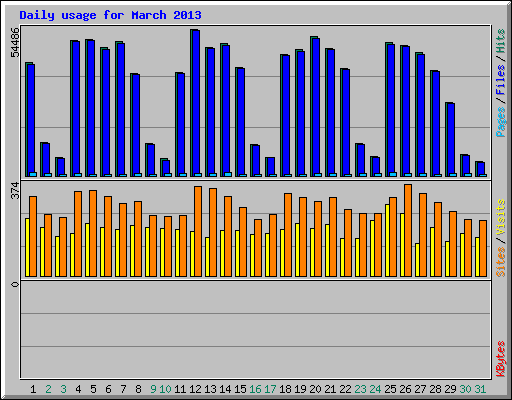Select the tallest blue hits bar for day 12

196,103
